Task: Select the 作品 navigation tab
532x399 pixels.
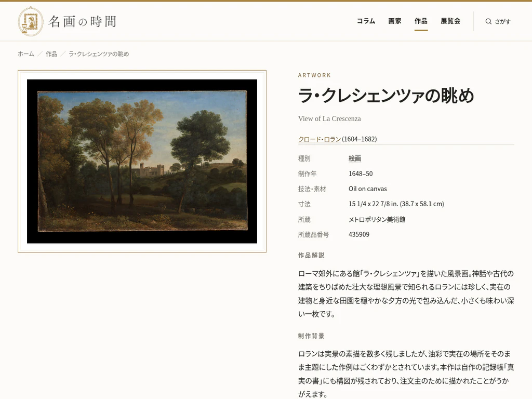Action: [421, 21]
